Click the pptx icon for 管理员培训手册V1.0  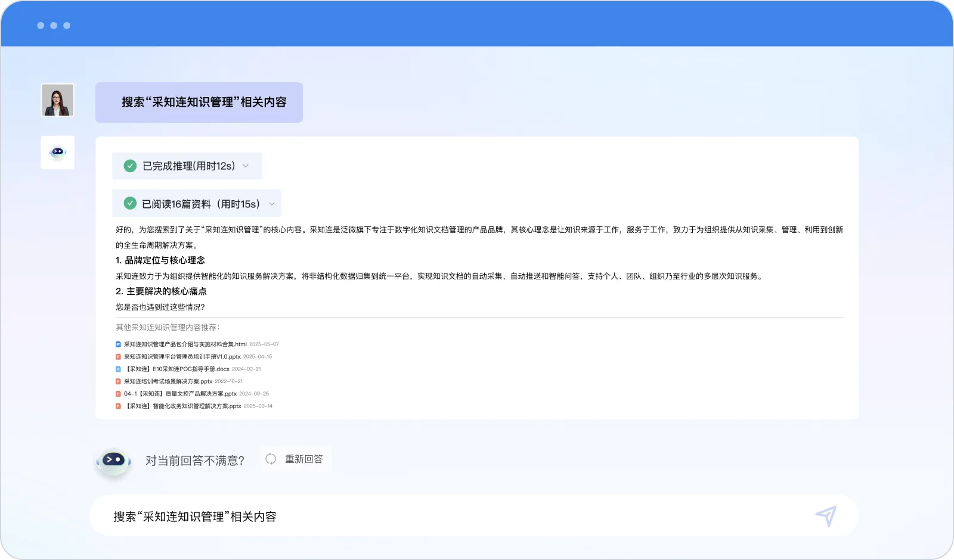[118, 357]
